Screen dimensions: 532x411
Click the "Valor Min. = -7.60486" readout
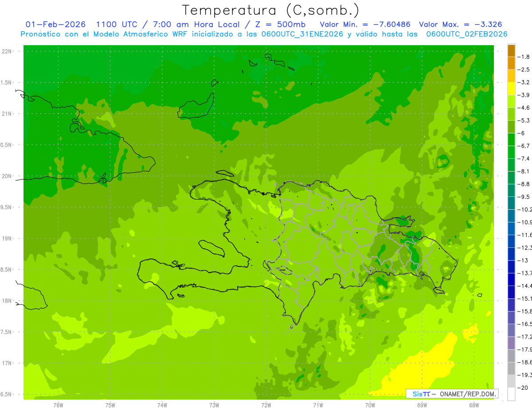[x=365, y=24]
